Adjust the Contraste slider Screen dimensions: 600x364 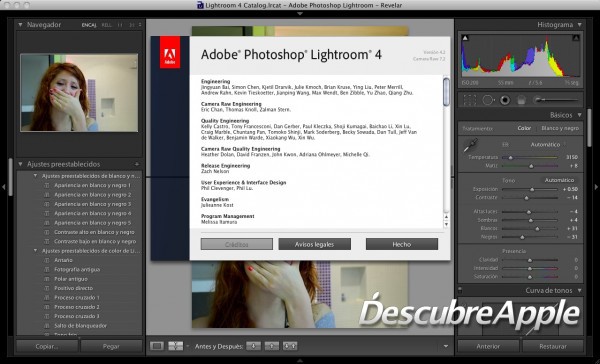pos(530,198)
